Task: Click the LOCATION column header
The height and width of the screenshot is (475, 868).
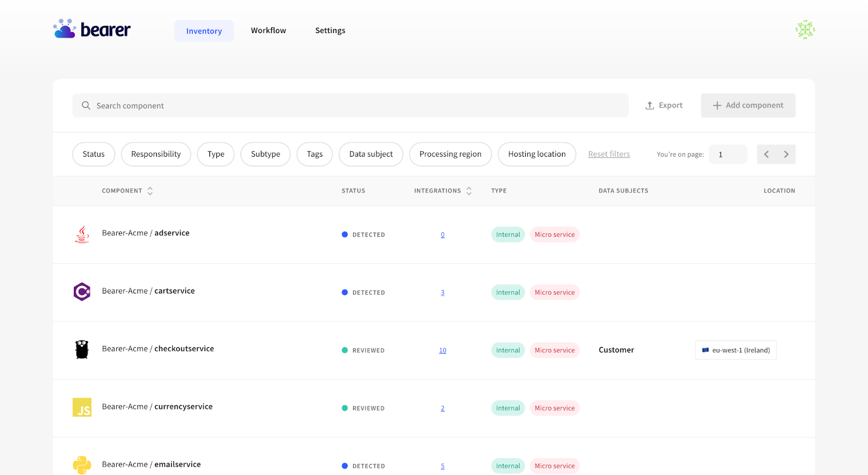Action: coord(780,191)
